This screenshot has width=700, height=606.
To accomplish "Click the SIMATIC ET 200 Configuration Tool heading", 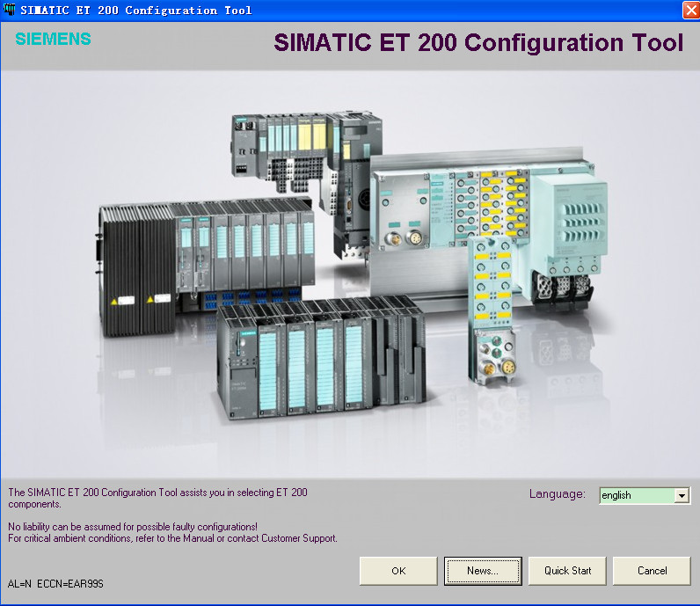I will (x=478, y=43).
